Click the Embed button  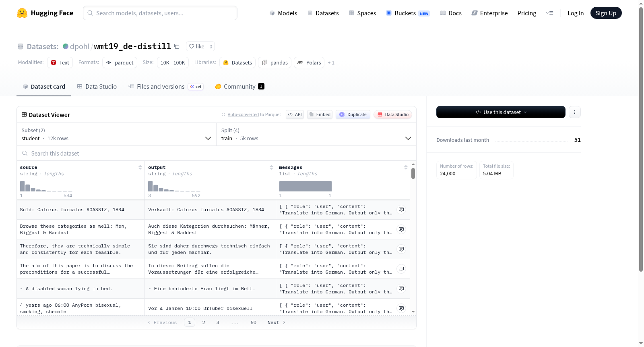320,114
